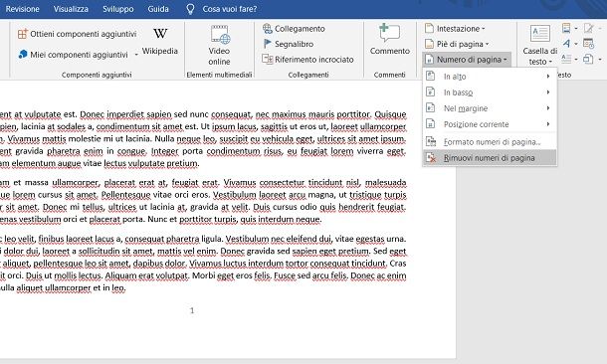Click the page number 1 in footer
Viewport: 607px width, 364px height.
coord(192,310)
